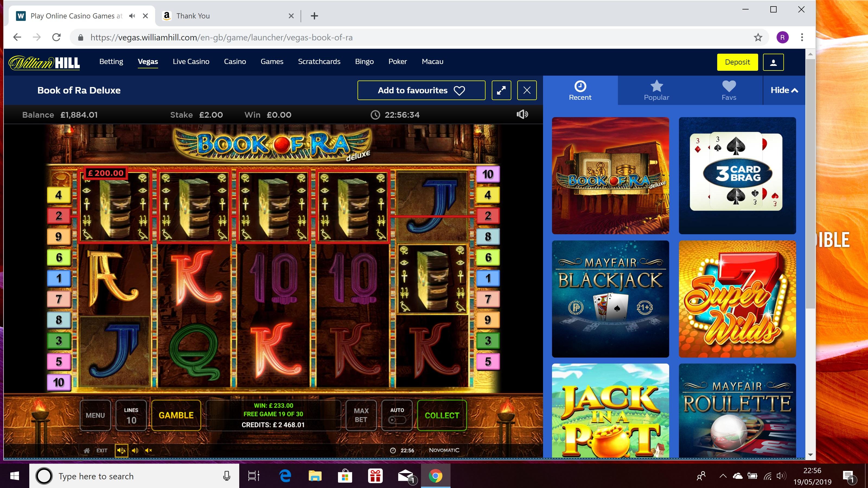This screenshot has height=488, width=868.
Task: Select muted speaker icon in game footer
Action: tap(149, 451)
